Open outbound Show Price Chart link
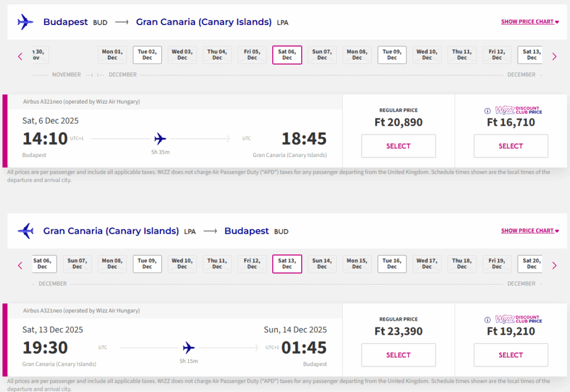 [x=530, y=22]
